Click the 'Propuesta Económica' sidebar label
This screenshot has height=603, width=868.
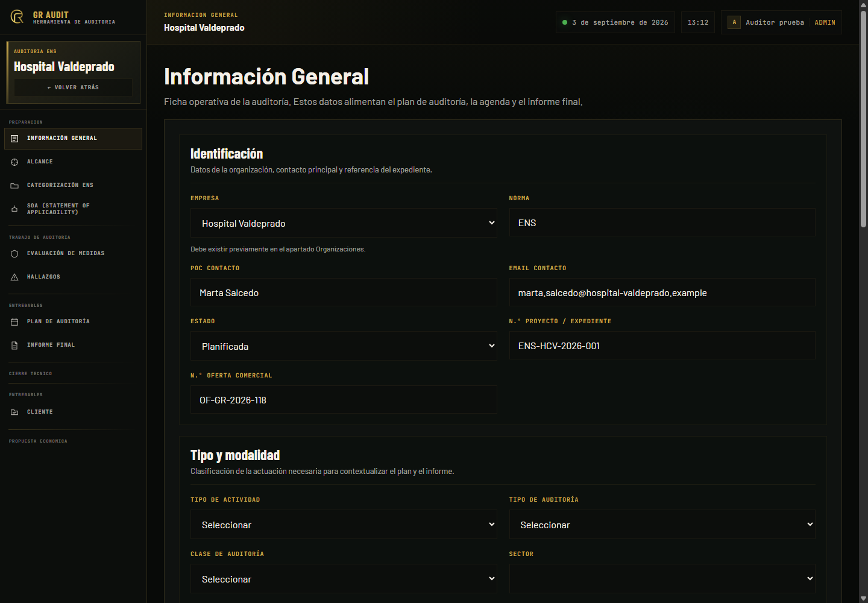tap(38, 441)
